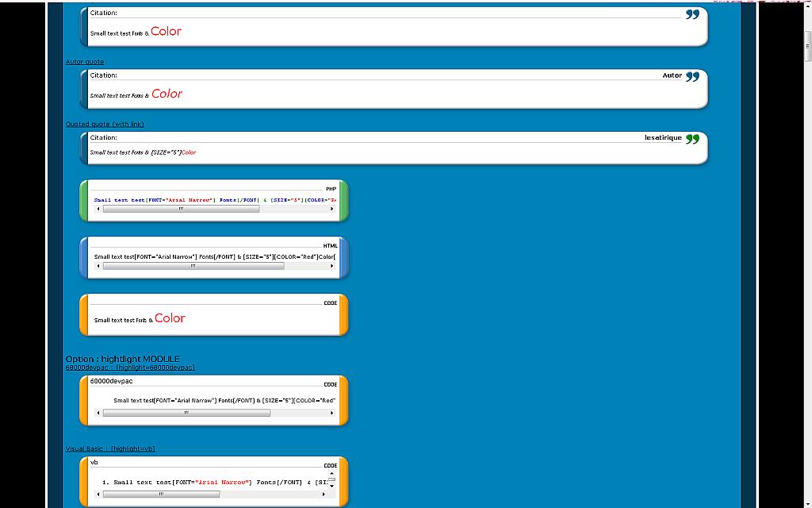Open the "Autor quote" link

click(85, 62)
